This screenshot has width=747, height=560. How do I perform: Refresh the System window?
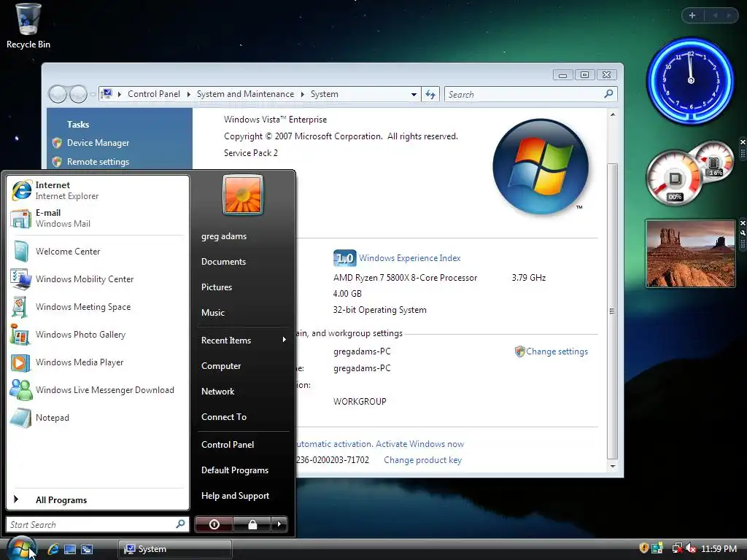tap(430, 94)
